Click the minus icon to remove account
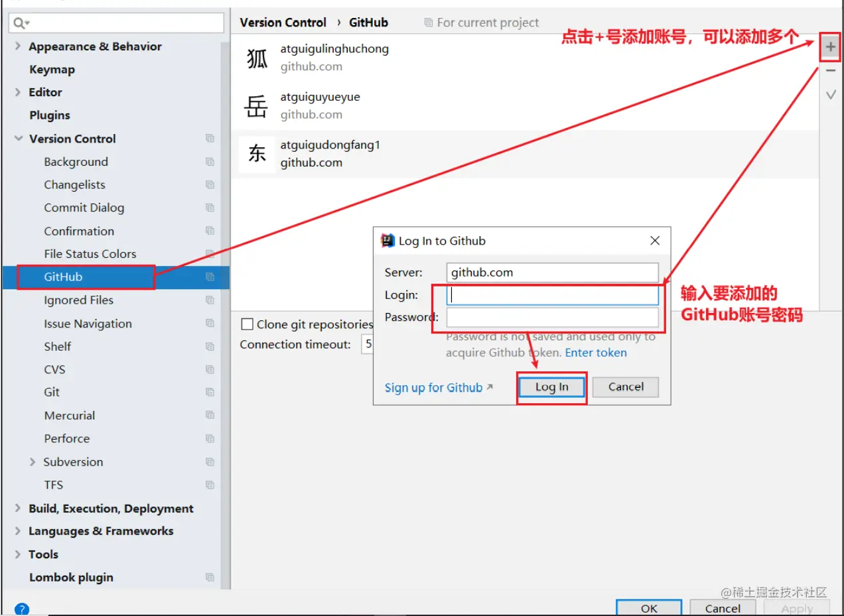The height and width of the screenshot is (616, 844). 830,71
